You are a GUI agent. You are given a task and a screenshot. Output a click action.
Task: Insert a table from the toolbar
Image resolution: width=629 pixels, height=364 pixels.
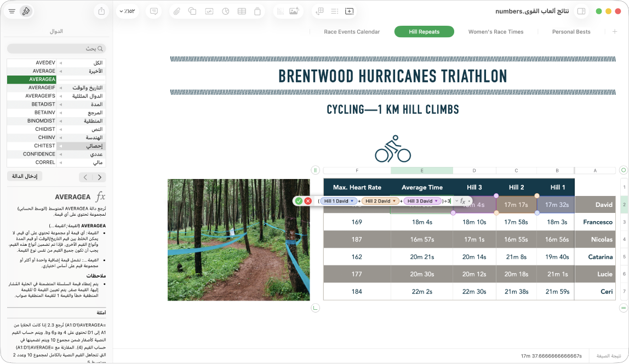click(x=242, y=11)
